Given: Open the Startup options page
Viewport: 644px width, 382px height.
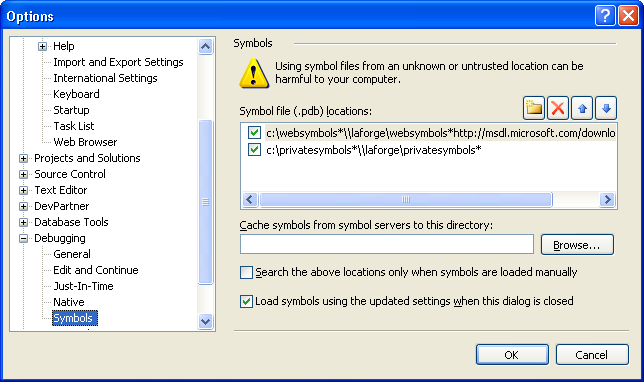Looking at the screenshot, I should (x=71, y=110).
